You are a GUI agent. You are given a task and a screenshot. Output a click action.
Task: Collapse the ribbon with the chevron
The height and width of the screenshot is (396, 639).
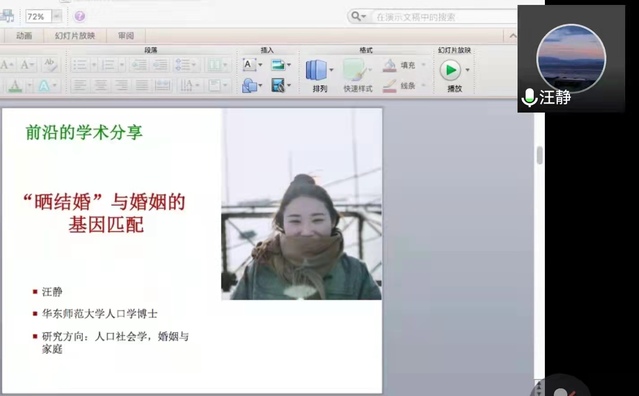pos(513,36)
